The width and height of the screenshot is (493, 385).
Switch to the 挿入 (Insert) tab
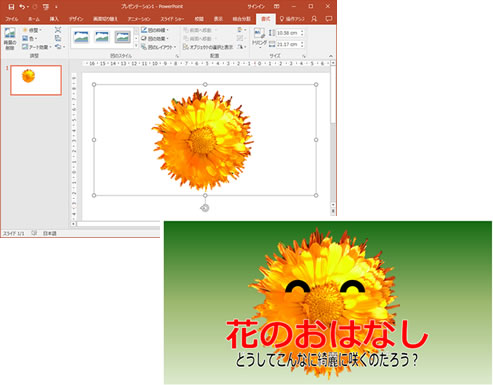click(54, 19)
